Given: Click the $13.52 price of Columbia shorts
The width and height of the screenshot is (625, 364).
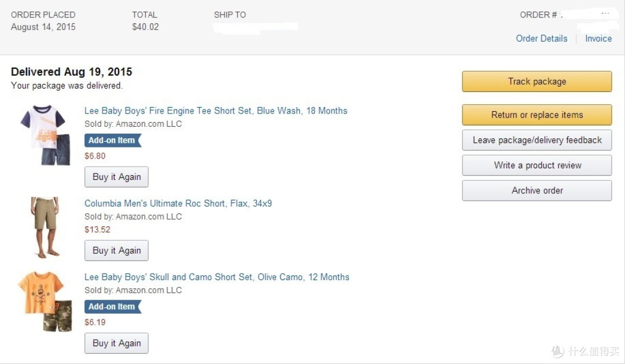Looking at the screenshot, I should click(97, 230).
